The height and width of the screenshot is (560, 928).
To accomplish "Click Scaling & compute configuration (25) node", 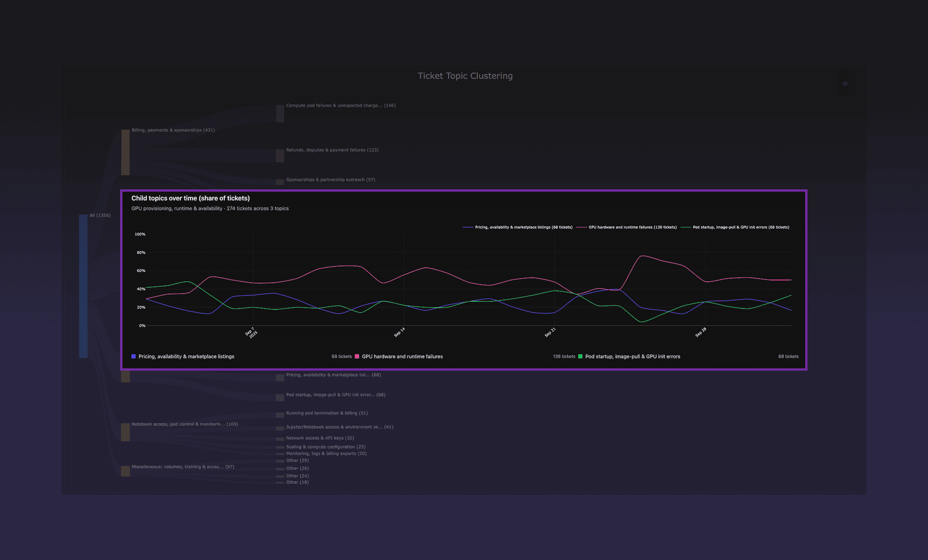I will pyautogui.click(x=280, y=447).
